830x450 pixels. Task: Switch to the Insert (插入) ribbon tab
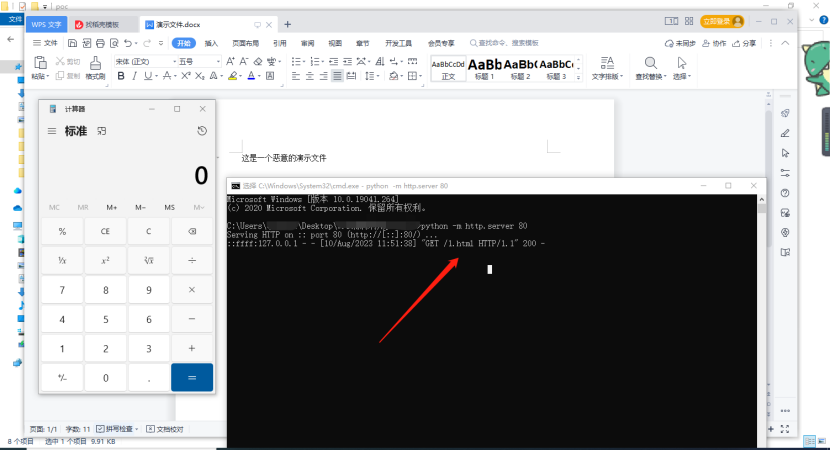pyautogui.click(x=211, y=43)
